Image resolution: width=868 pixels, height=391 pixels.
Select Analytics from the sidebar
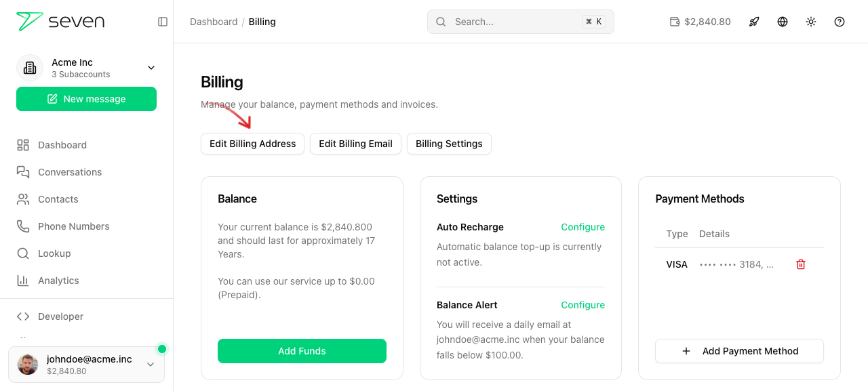coord(58,281)
